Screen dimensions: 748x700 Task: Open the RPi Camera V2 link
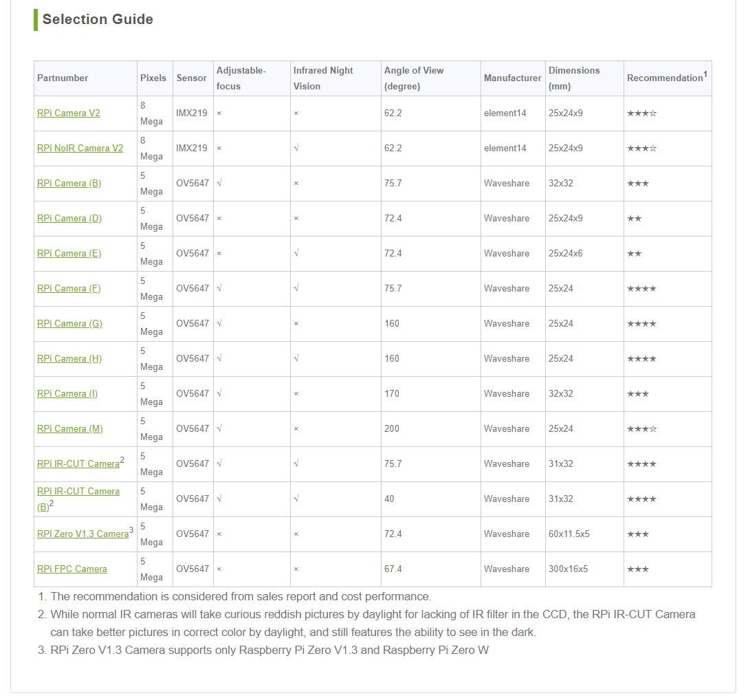click(69, 113)
